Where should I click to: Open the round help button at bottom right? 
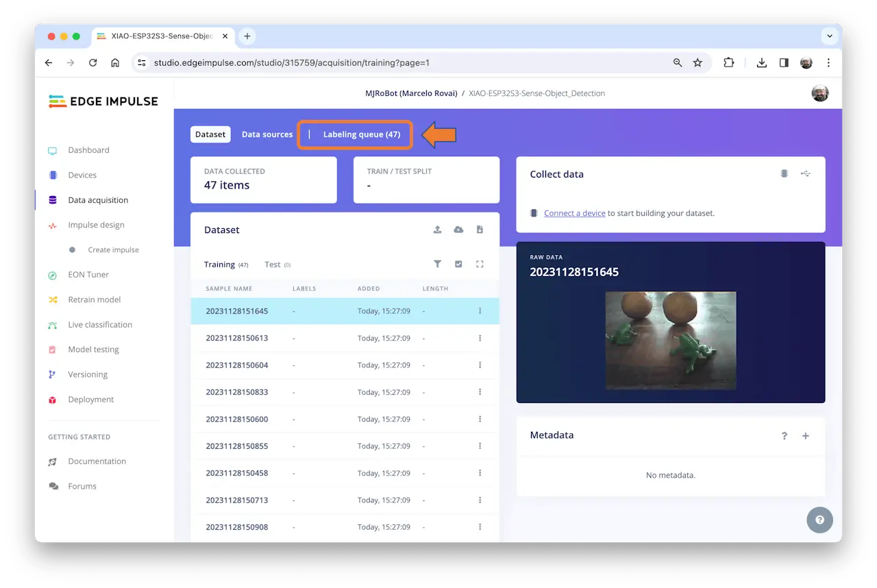click(x=819, y=520)
